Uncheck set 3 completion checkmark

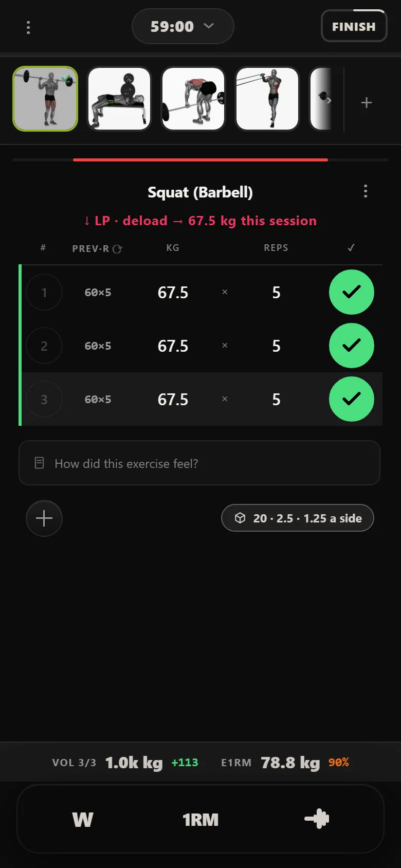352,399
